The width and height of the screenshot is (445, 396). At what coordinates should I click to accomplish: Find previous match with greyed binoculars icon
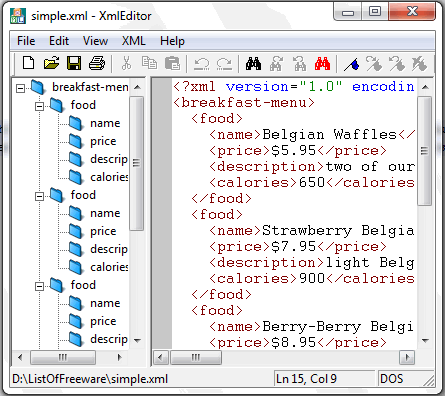click(x=299, y=63)
